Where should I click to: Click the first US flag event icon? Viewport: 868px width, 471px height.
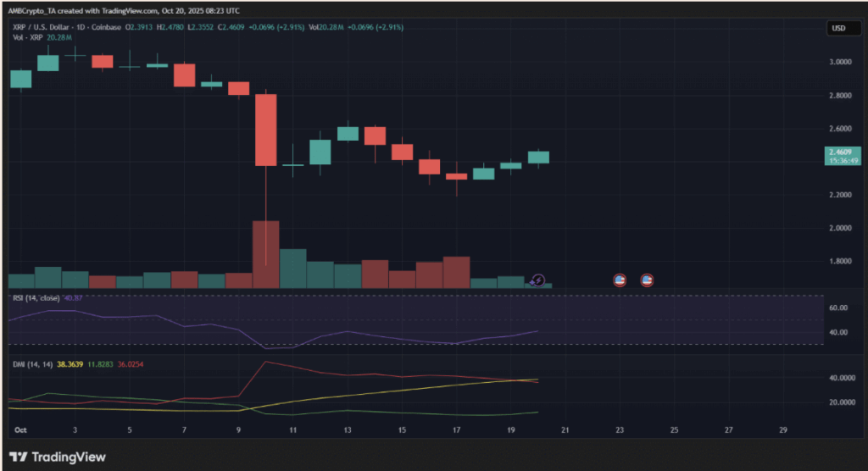(620, 280)
